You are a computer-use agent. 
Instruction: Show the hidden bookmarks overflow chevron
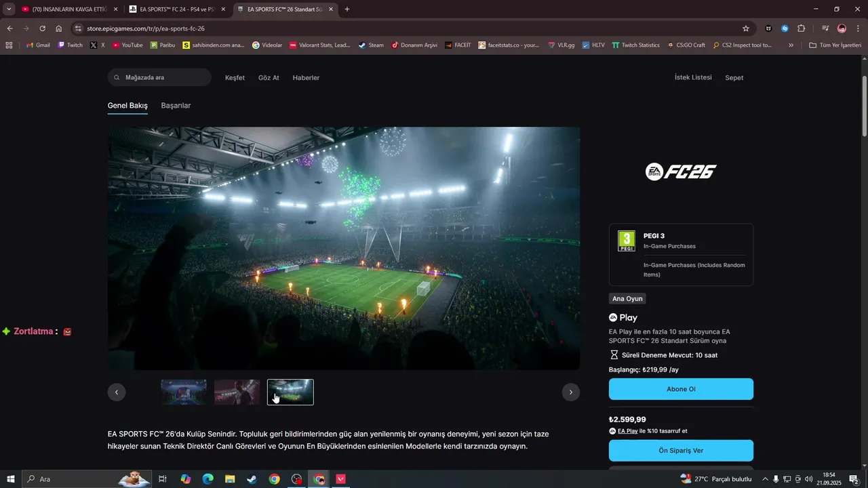(791, 45)
